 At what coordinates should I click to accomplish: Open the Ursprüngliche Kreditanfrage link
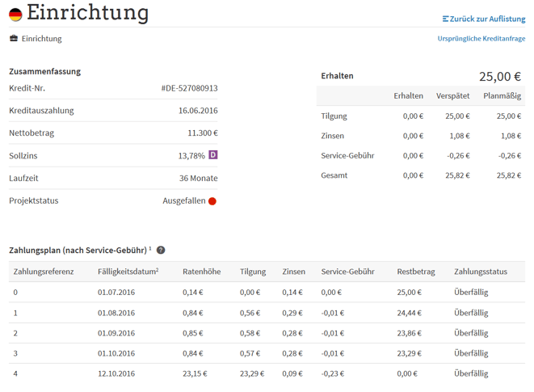pyautogui.click(x=481, y=39)
